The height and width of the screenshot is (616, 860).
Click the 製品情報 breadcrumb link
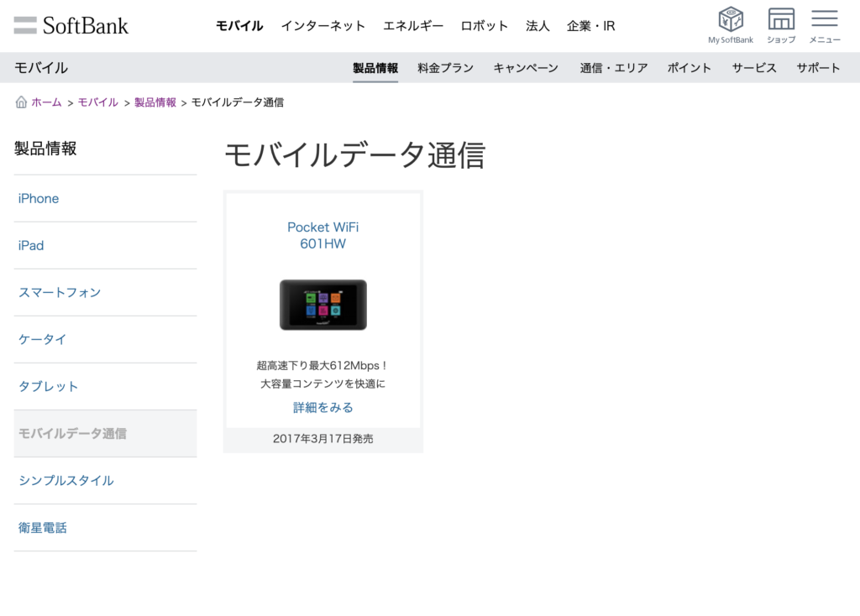[x=155, y=102]
